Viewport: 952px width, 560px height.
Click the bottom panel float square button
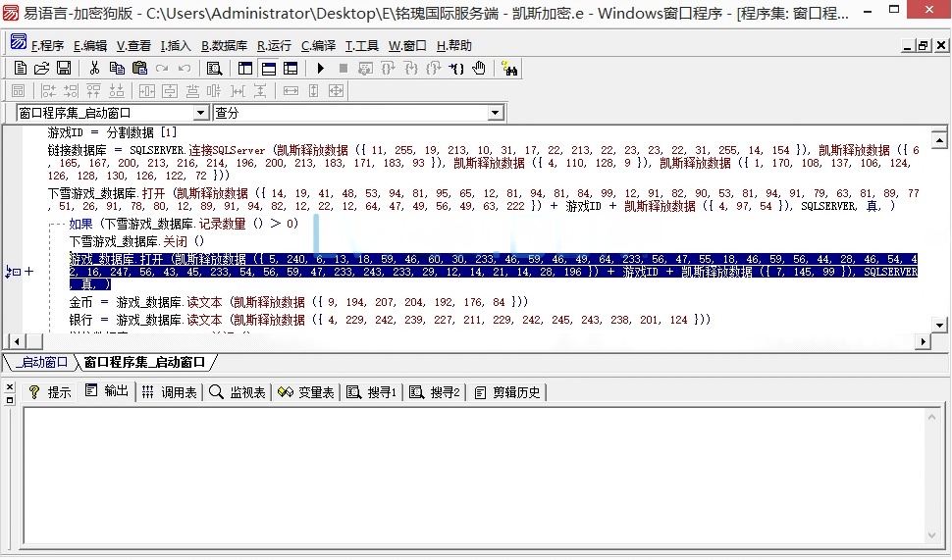click(9, 400)
